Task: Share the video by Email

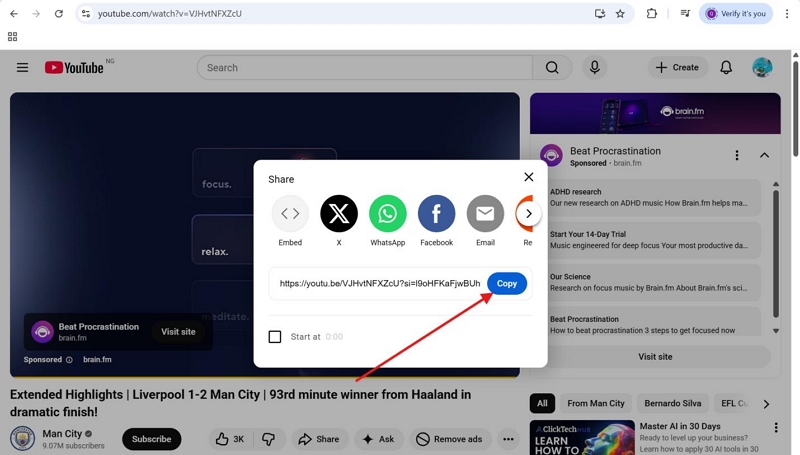Action: [485, 221]
